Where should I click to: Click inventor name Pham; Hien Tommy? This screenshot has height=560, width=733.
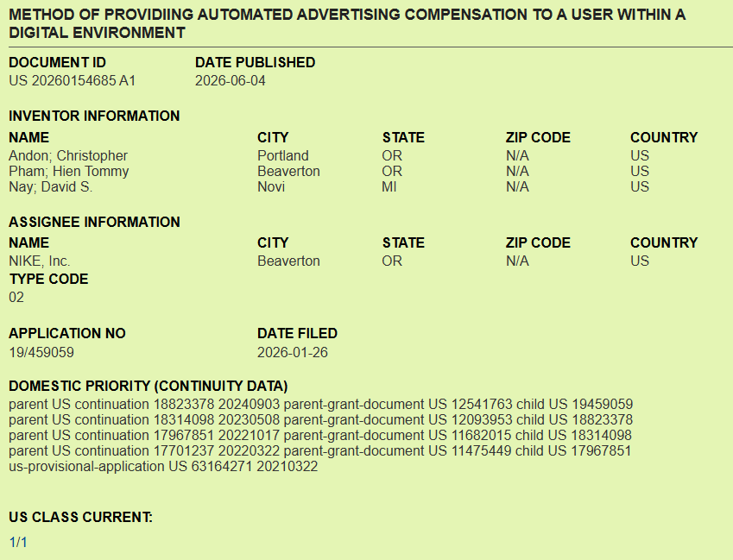click(x=69, y=172)
